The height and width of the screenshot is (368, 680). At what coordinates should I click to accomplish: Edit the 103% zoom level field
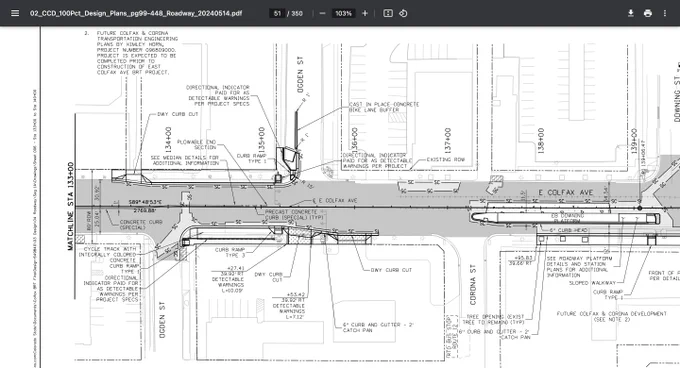(343, 13)
